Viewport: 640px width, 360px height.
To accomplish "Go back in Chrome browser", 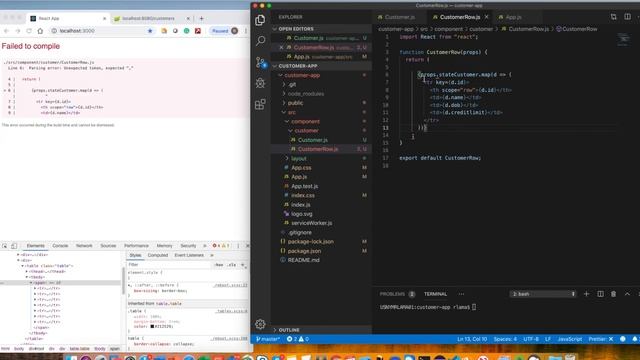I will [x=6, y=31].
